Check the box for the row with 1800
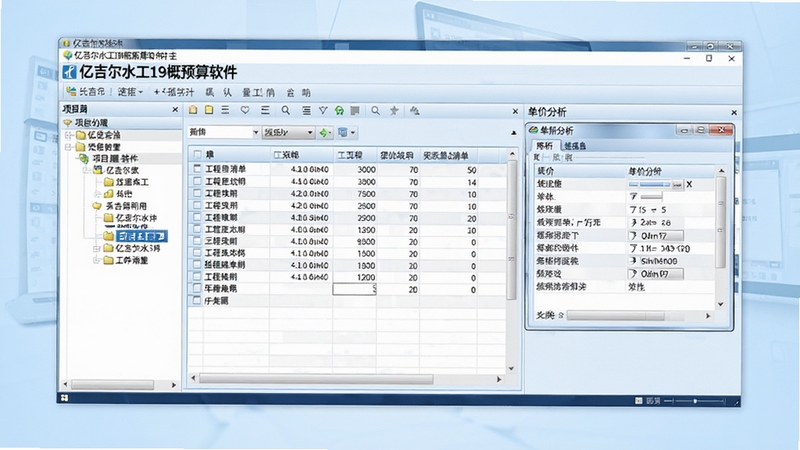The width and height of the screenshot is (800, 450). pos(197,265)
